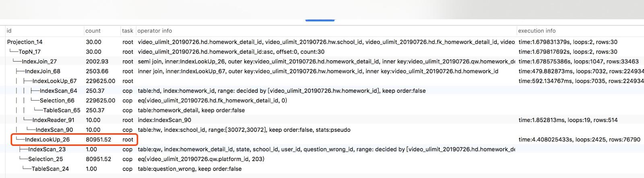Click the 'execution info' column header
The image size is (644, 178).
(x=537, y=31)
